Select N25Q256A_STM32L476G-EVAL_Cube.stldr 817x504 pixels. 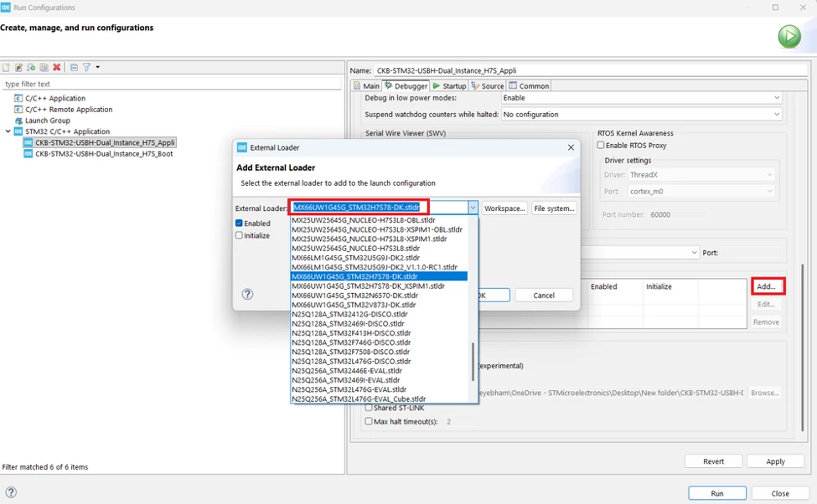click(379, 399)
